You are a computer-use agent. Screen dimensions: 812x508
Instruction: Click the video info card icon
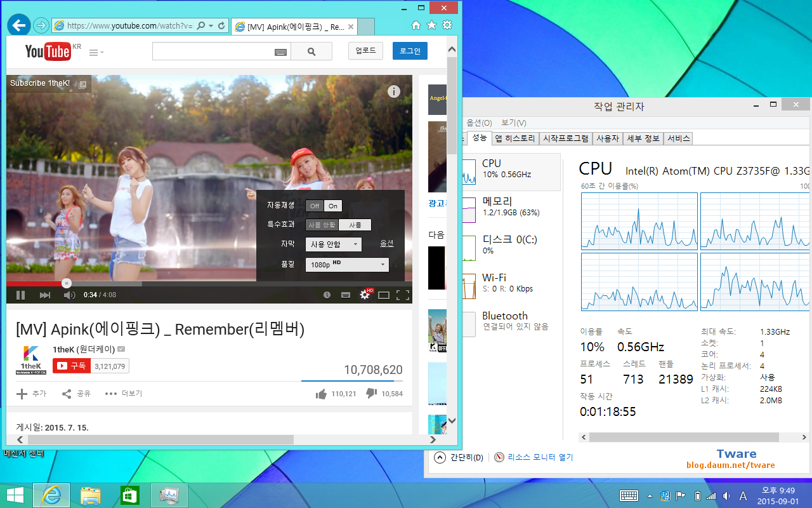(x=394, y=91)
